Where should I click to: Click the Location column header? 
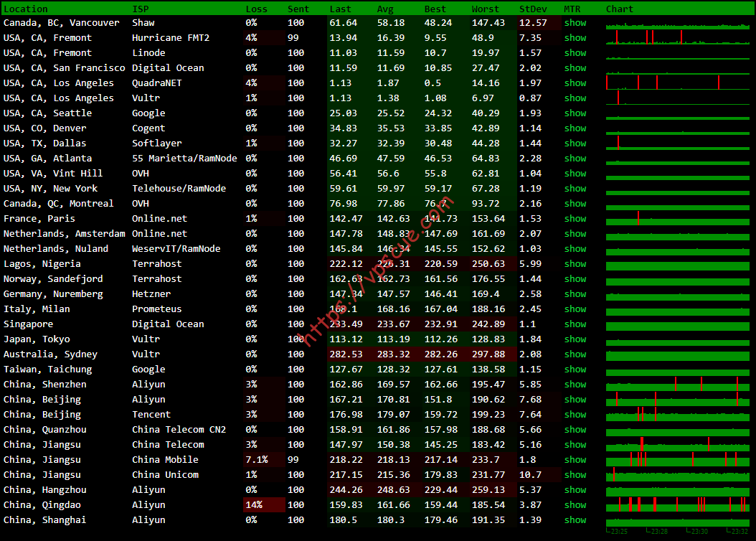click(x=26, y=9)
